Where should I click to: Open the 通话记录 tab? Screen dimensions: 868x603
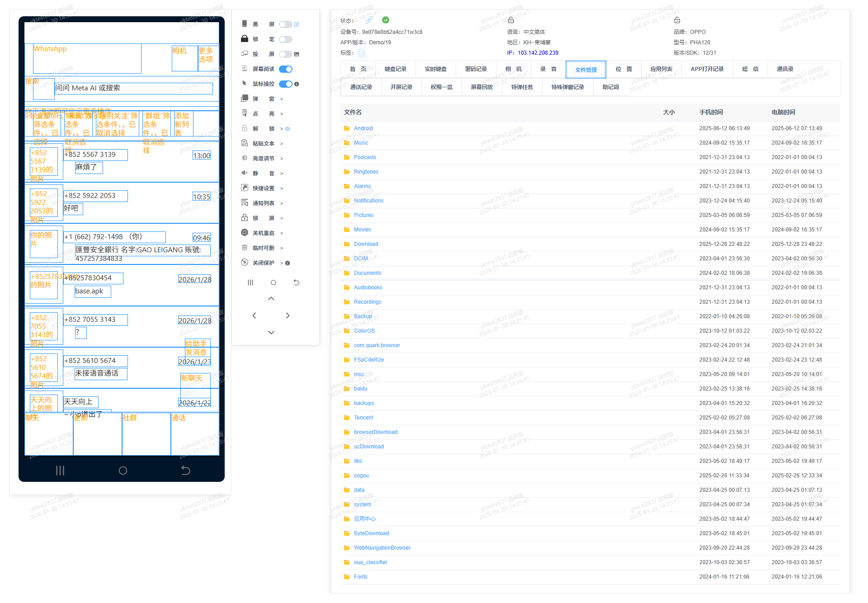[x=361, y=87]
